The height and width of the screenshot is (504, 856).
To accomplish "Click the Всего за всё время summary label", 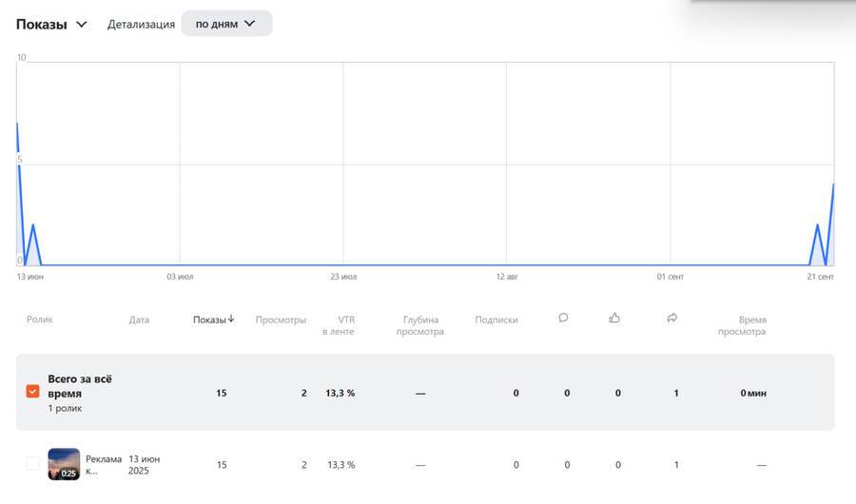I will pyautogui.click(x=80, y=386).
